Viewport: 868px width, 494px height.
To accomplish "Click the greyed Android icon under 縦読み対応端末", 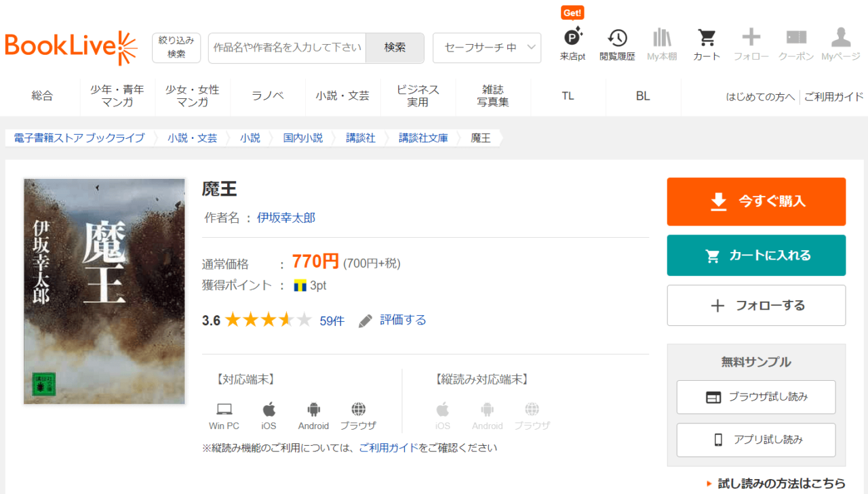I will click(488, 409).
